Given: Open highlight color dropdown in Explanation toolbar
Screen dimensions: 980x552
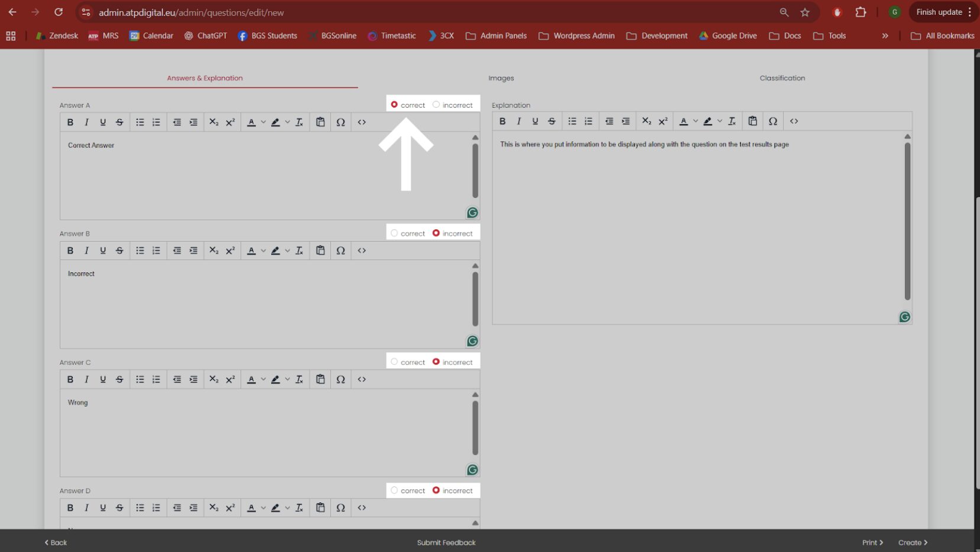Looking at the screenshot, I should [x=719, y=121].
